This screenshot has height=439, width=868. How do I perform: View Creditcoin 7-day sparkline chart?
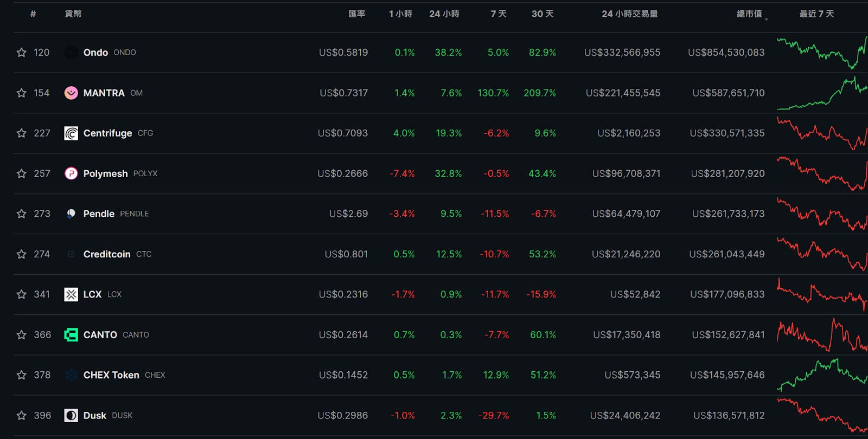tap(822, 254)
